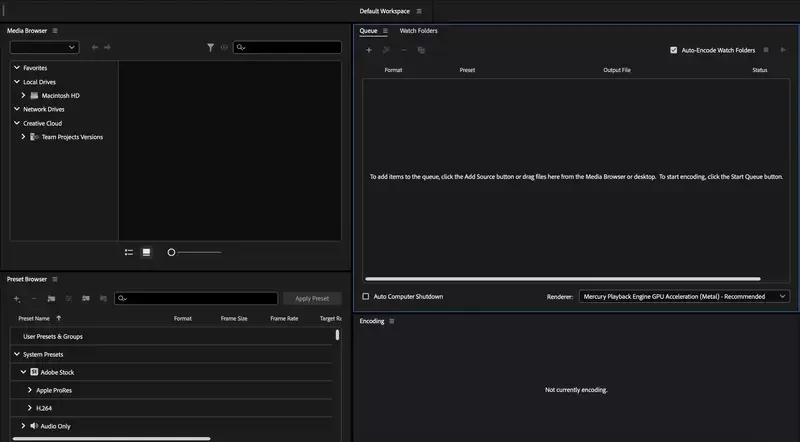Open the Queue panel menu icon
Image resolution: width=800 pixels, height=442 pixels.
(x=385, y=31)
